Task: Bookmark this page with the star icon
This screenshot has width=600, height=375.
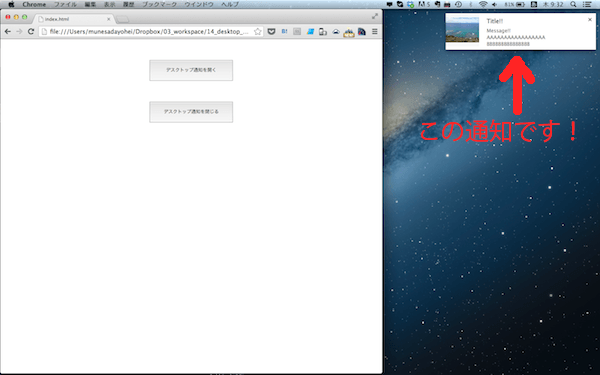Action: coord(258,31)
